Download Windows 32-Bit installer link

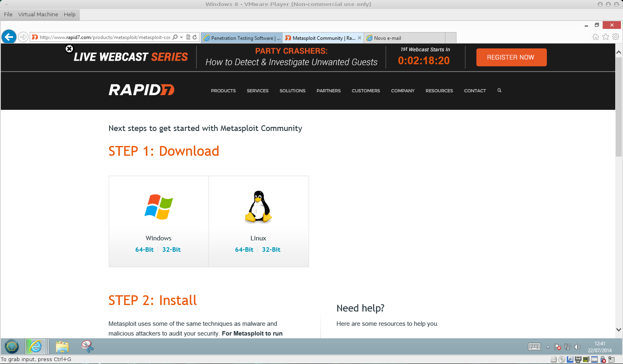(171, 250)
